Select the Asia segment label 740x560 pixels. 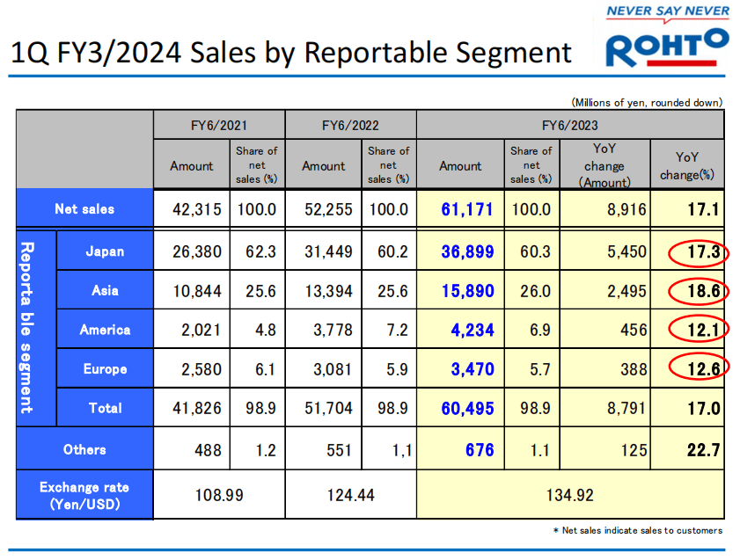tap(105, 290)
